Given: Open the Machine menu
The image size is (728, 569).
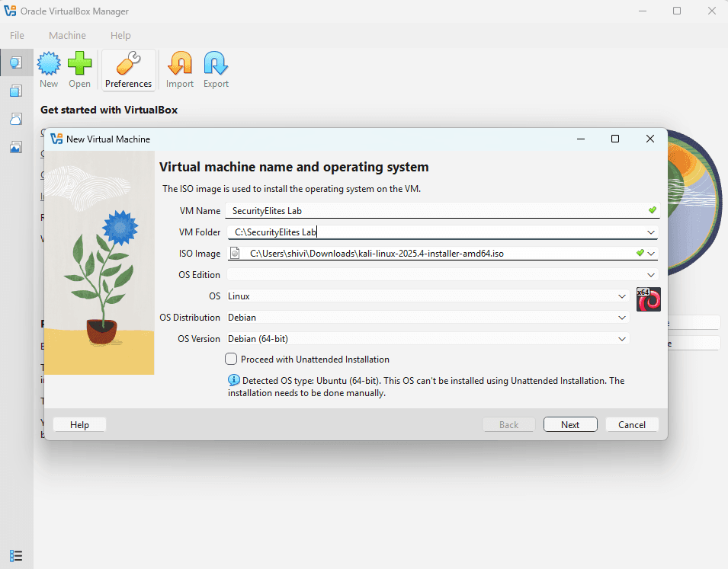Looking at the screenshot, I should pos(67,35).
